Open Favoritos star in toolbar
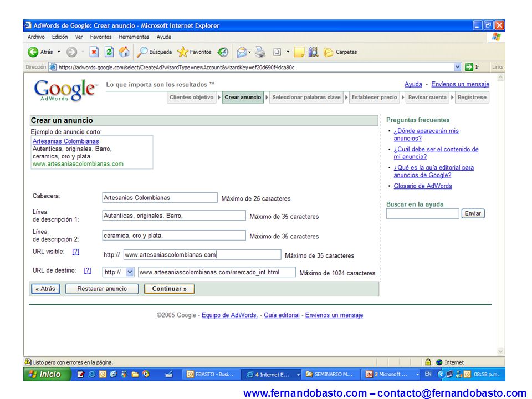This screenshot has height=399, width=532. point(182,52)
